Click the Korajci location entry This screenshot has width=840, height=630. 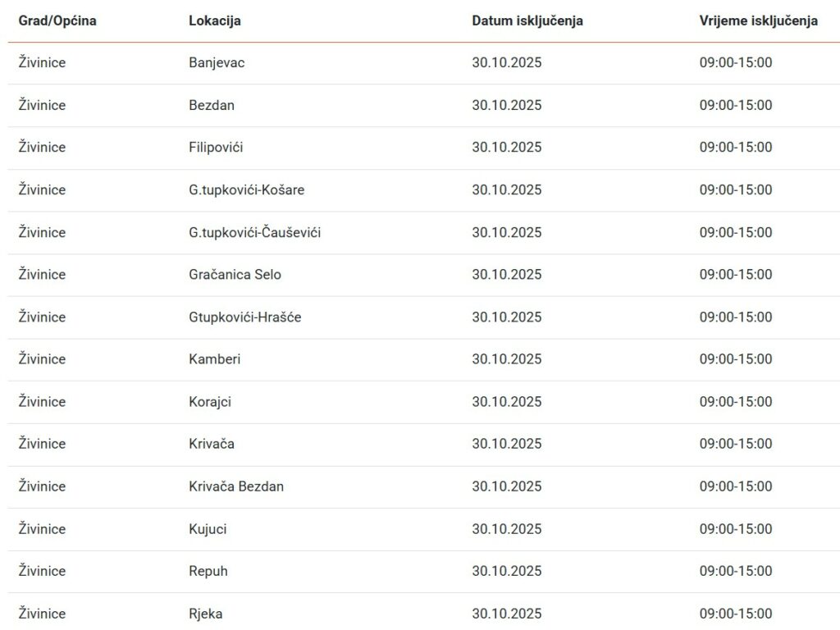[210, 402]
